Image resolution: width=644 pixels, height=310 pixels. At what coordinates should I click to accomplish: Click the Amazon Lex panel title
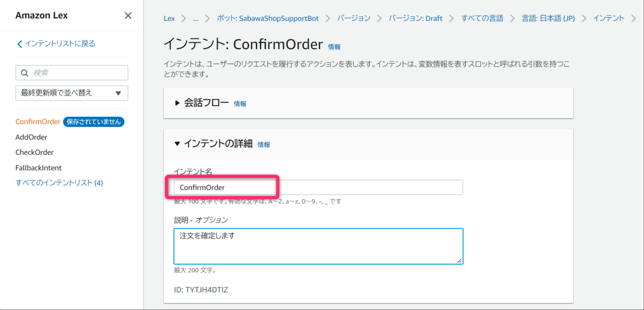(x=41, y=16)
